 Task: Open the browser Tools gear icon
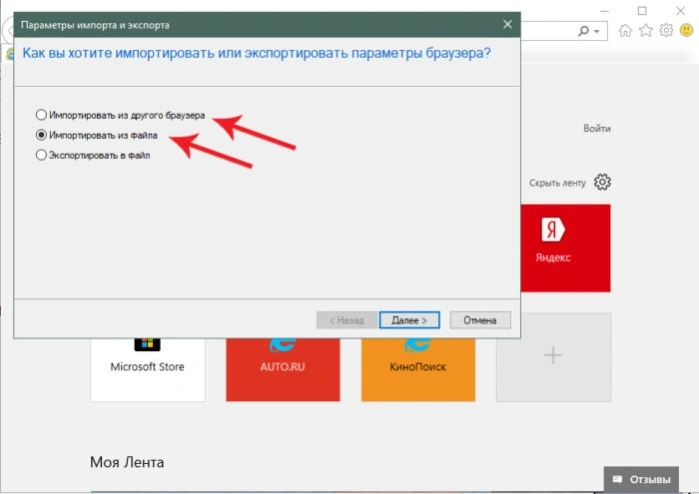(666, 30)
